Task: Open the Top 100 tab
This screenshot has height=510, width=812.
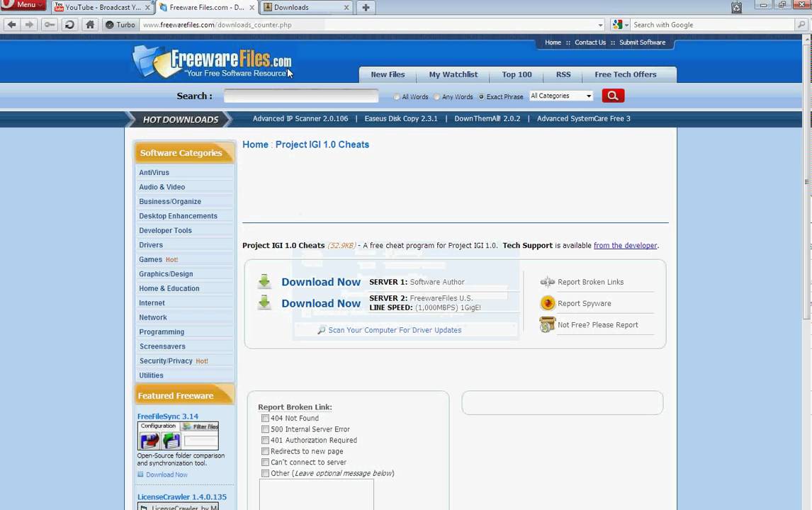Action: pos(517,74)
